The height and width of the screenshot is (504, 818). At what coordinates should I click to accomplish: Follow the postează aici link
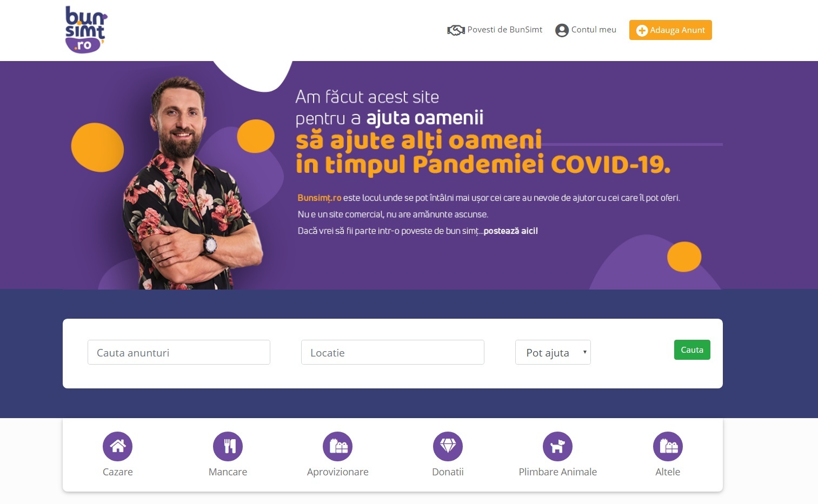510,231
